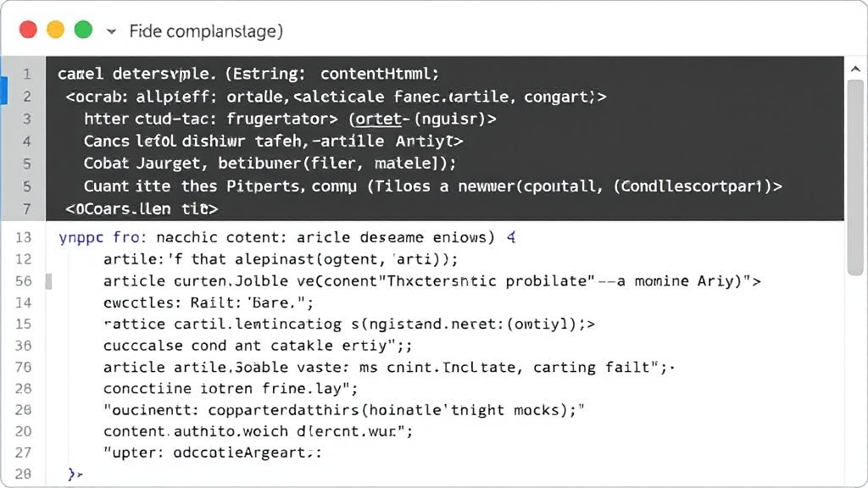Viewport: 868px width, 488px height.
Task: Select the underlined "ortet" text on line 3
Action: (376, 119)
